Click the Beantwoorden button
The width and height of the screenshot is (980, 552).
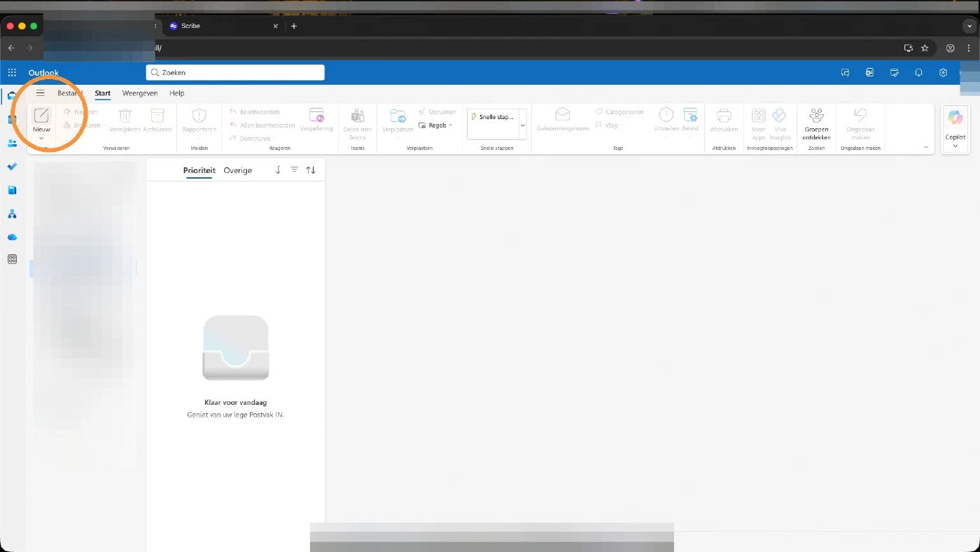(x=255, y=112)
